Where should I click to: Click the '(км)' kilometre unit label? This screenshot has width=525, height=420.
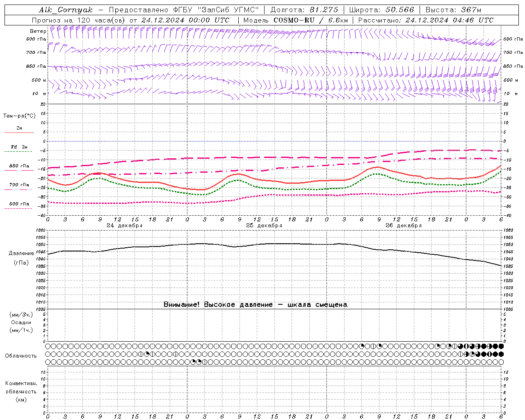click(x=21, y=399)
